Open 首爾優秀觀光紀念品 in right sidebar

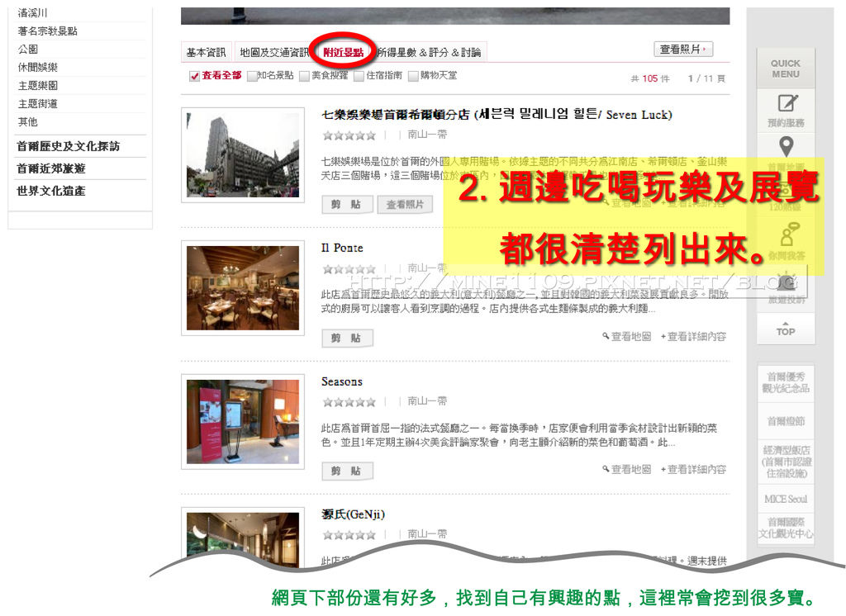[786, 382]
